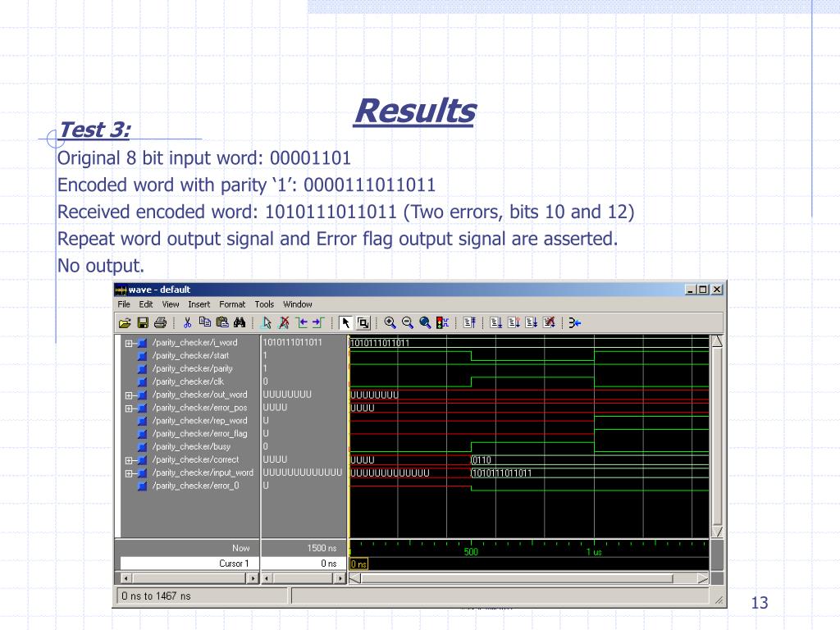The height and width of the screenshot is (630, 840).
Task: Click the Find binoculars icon
Action: [240, 322]
